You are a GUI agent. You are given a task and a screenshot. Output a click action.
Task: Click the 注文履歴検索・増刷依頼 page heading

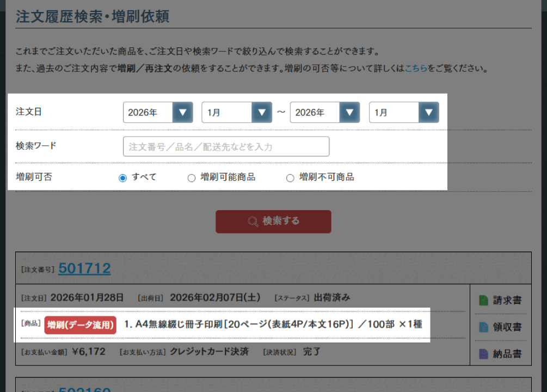(x=93, y=16)
